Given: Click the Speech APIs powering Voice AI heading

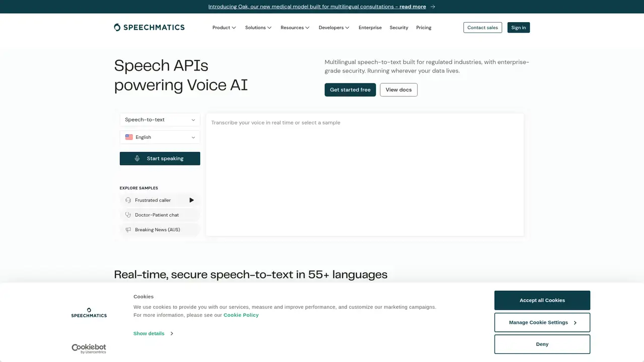Looking at the screenshot, I should click(x=181, y=75).
